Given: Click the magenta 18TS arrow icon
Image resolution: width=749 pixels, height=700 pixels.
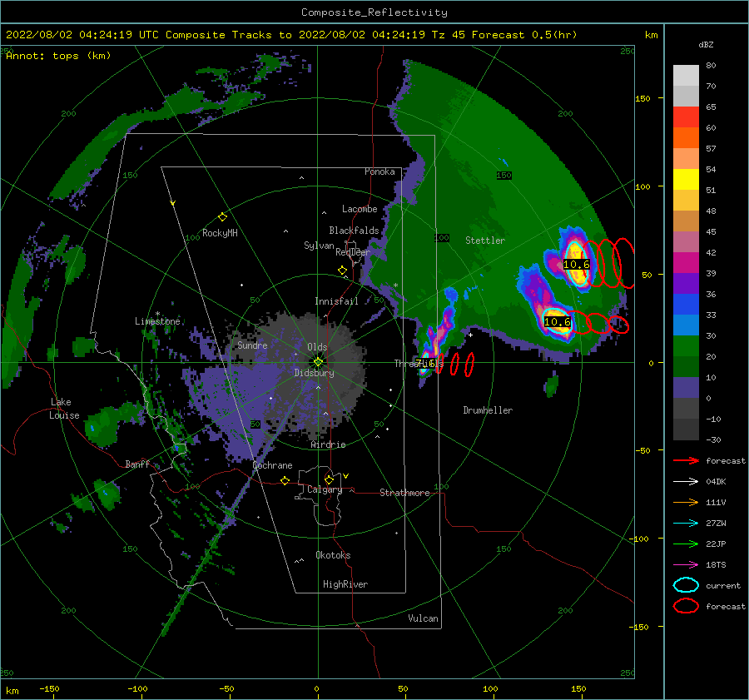Looking at the screenshot, I should pos(686,565).
